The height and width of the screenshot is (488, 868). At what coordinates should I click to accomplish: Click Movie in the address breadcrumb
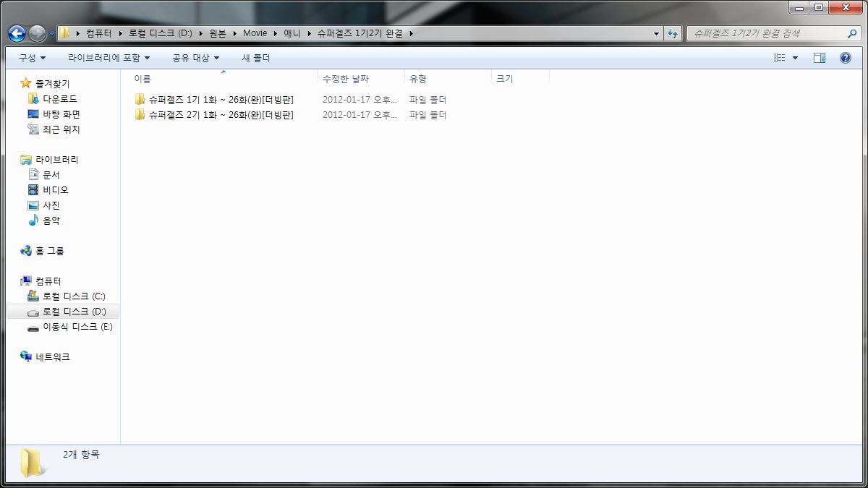255,33
